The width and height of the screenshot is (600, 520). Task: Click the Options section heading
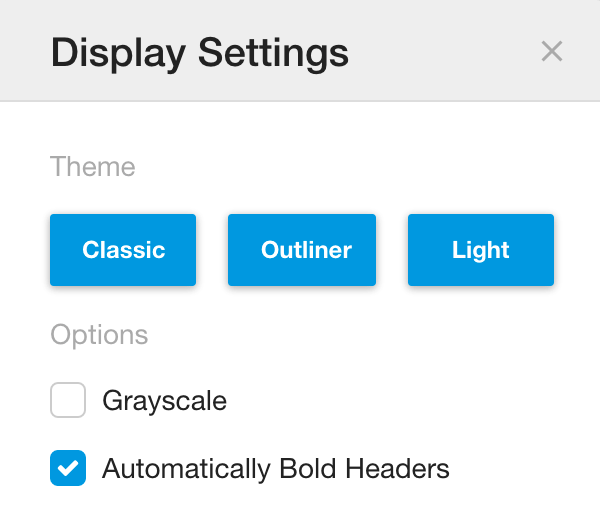tap(99, 335)
